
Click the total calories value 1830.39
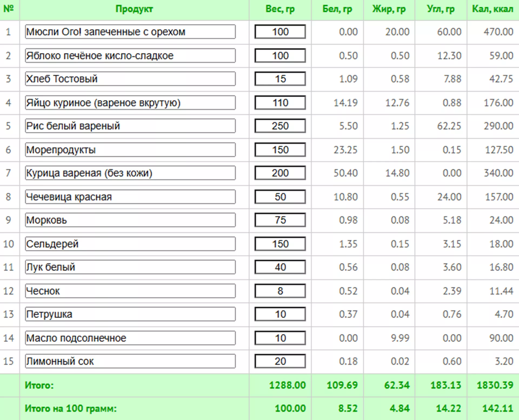click(x=495, y=385)
